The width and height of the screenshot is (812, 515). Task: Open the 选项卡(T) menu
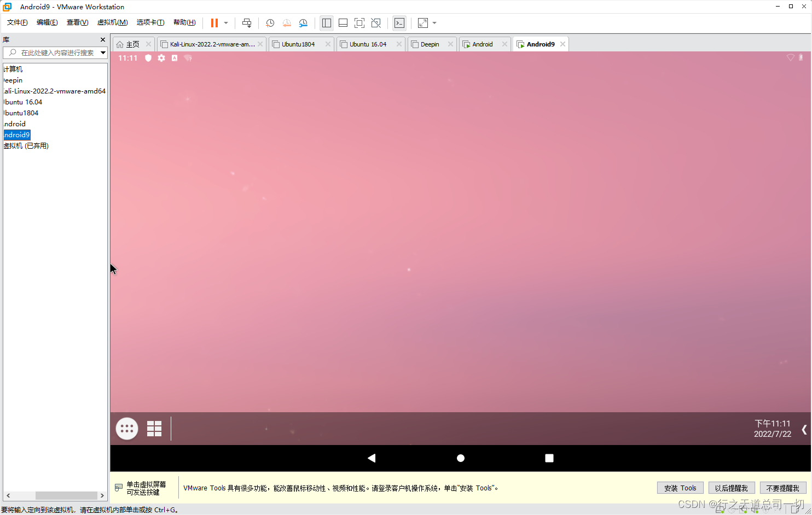(150, 22)
